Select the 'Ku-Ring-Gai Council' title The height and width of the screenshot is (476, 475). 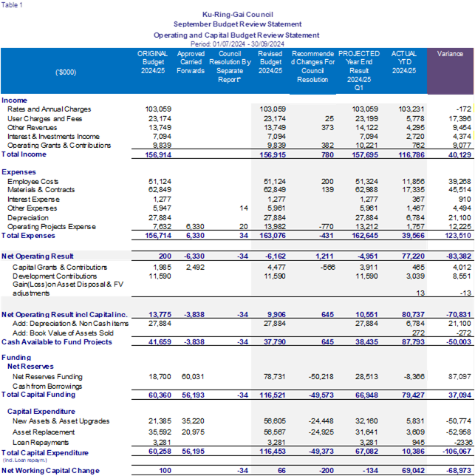238,15
